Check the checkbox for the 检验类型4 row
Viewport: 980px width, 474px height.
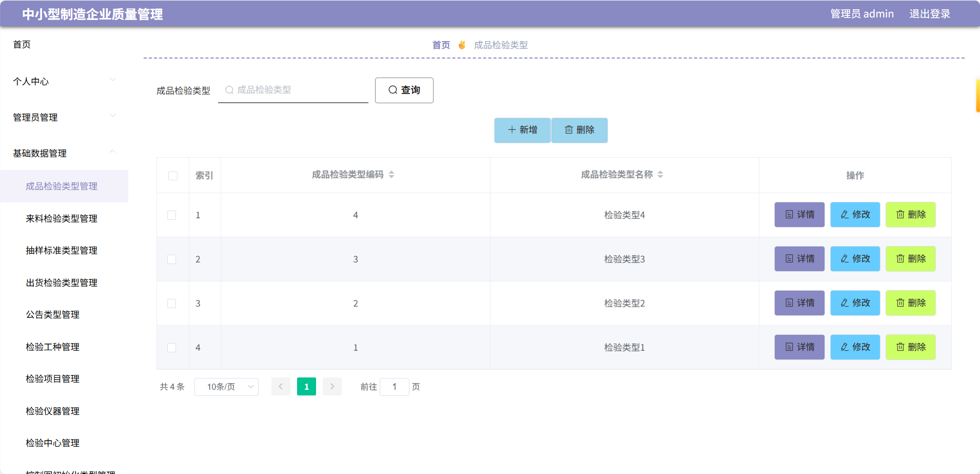pyautogui.click(x=172, y=215)
